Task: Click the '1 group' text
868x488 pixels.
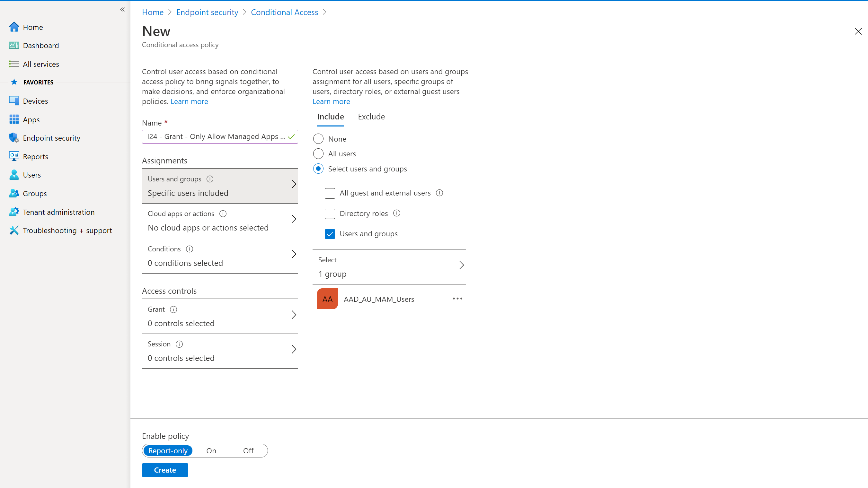Action: [332, 274]
